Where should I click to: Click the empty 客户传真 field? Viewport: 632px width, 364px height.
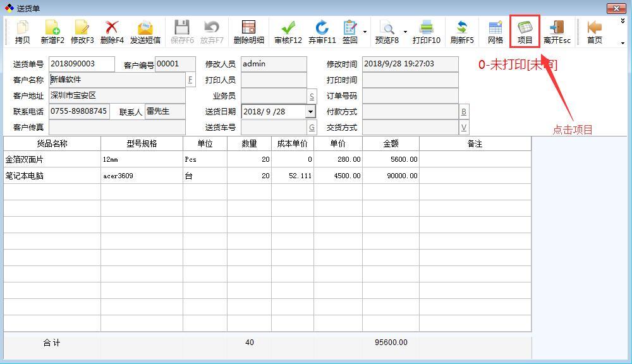(x=118, y=128)
